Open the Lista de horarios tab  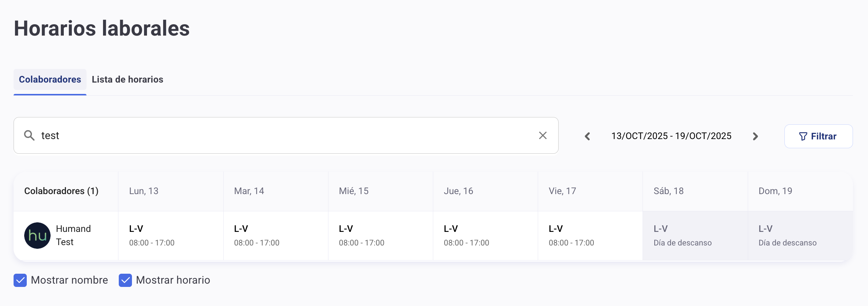128,80
